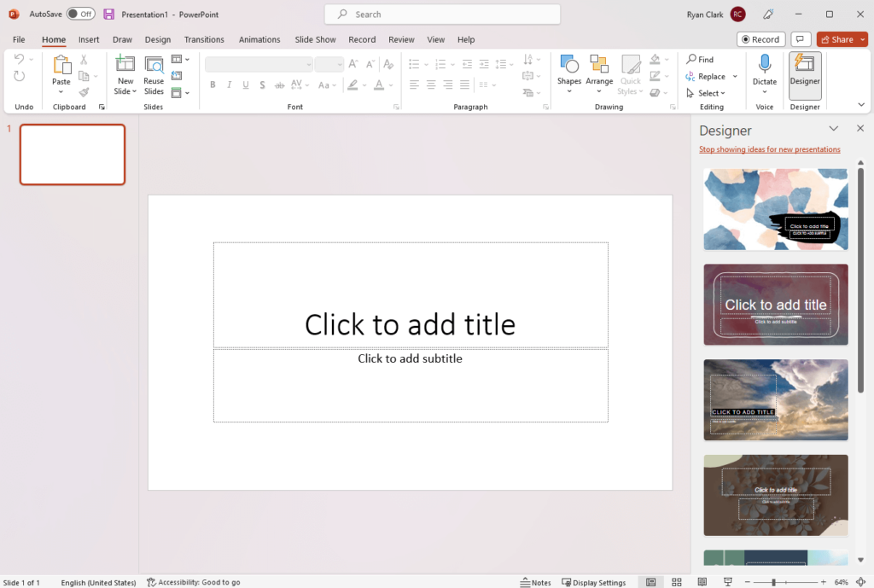
Task: Click the Share button
Action: click(x=837, y=39)
